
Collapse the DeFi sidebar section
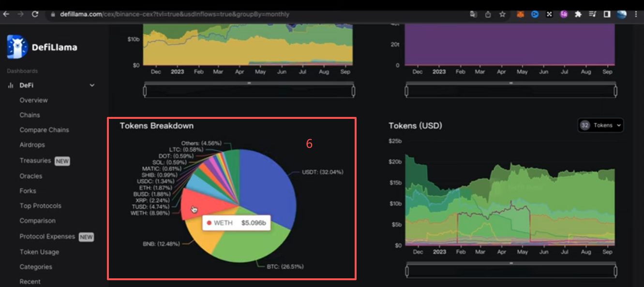click(92, 86)
